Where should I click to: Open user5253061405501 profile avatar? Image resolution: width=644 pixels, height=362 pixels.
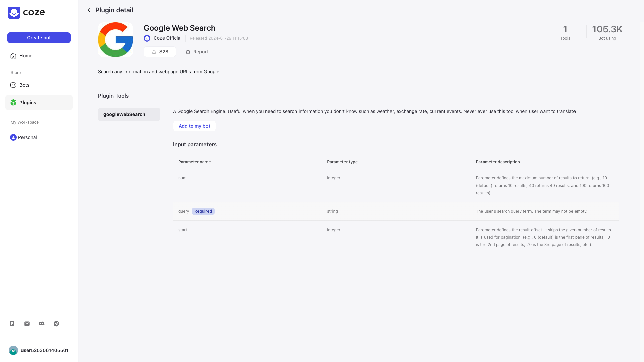pos(13,350)
